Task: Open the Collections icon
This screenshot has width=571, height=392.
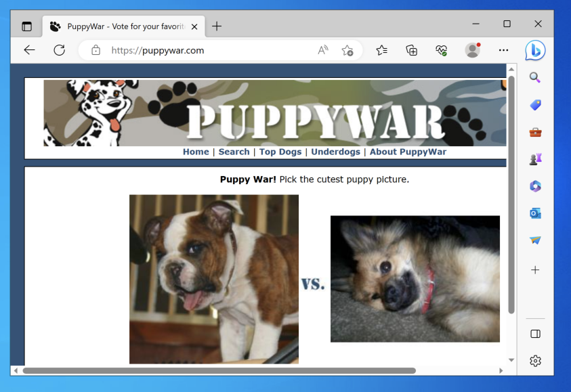Action: coord(411,50)
